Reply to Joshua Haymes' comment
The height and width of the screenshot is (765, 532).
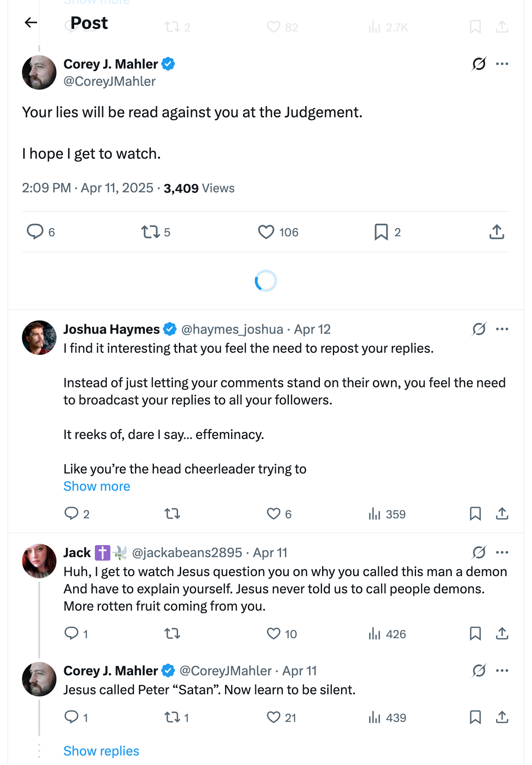point(71,514)
